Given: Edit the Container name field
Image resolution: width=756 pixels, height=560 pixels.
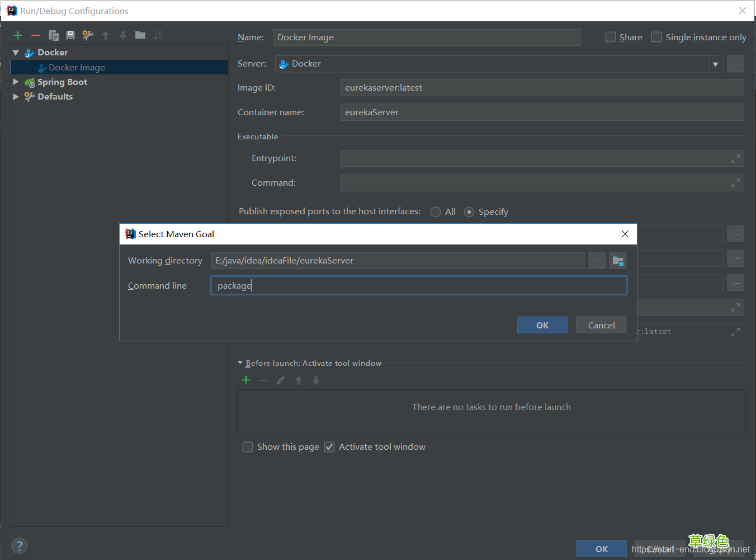Looking at the screenshot, I should 542,112.
